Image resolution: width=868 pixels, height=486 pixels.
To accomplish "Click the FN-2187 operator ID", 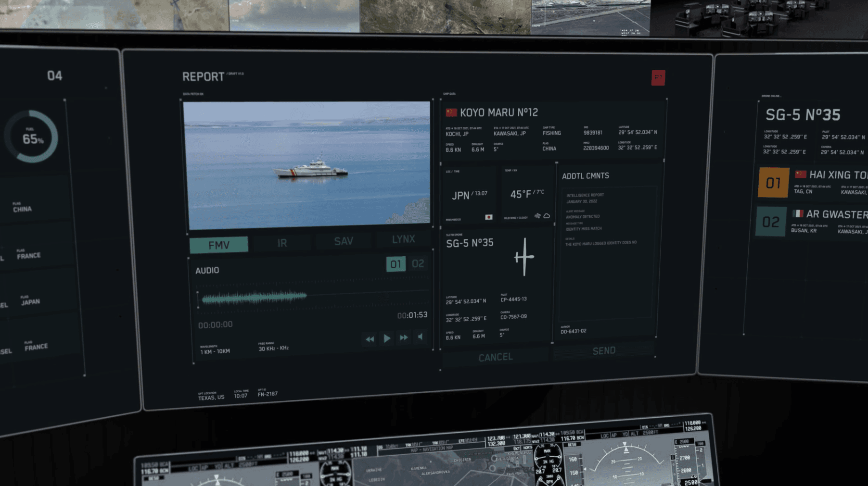I will click(268, 394).
